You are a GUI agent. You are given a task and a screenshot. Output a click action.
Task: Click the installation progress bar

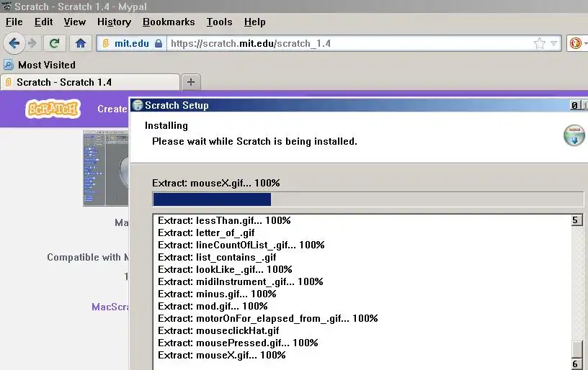coord(368,199)
